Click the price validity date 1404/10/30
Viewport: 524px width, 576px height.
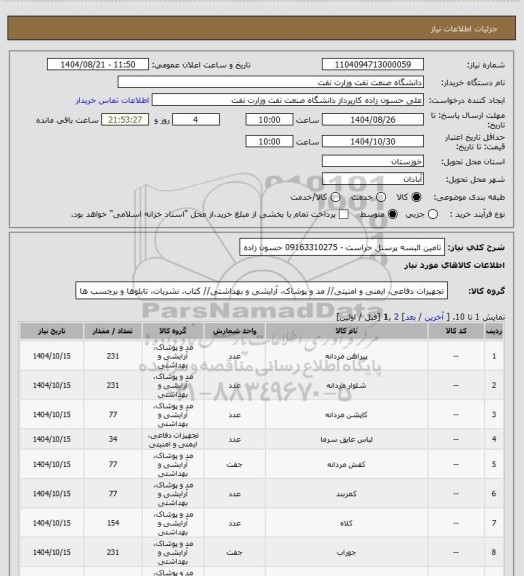pyautogui.click(x=373, y=141)
